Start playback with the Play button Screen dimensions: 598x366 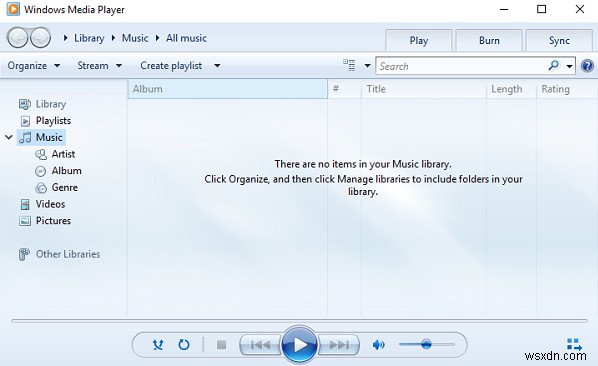[299, 345]
